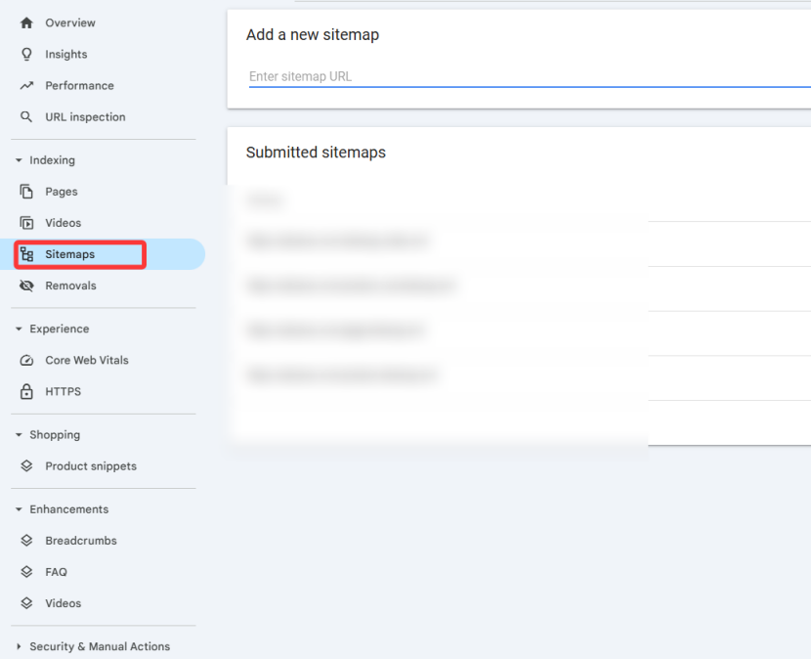
Task: Open Pages under Indexing
Action: pyautogui.click(x=62, y=192)
